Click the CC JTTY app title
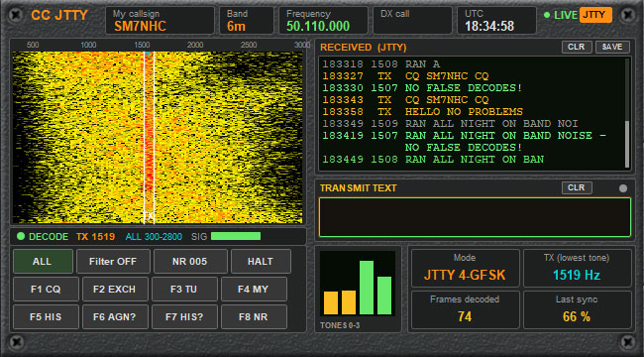This screenshot has height=357, width=644. [x=59, y=15]
